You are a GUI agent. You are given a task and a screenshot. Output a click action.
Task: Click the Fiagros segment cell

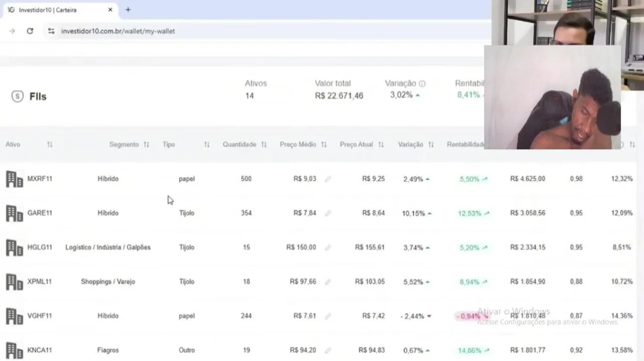pyautogui.click(x=108, y=350)
